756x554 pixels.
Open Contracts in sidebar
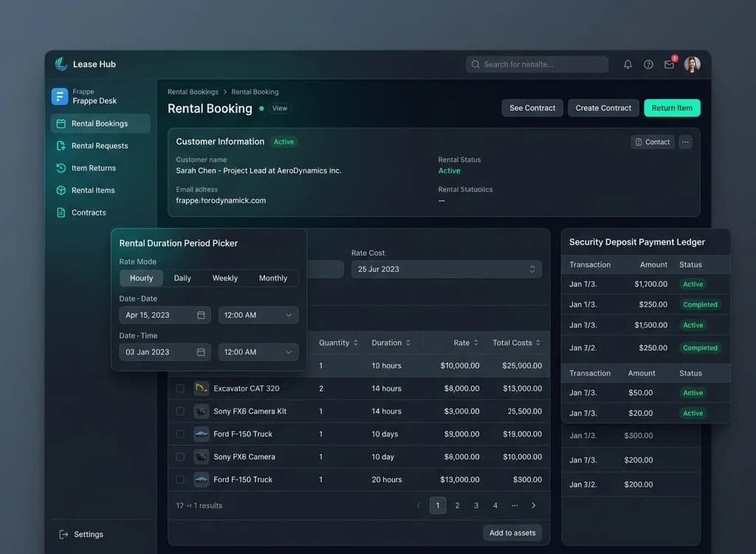(100, 212)
